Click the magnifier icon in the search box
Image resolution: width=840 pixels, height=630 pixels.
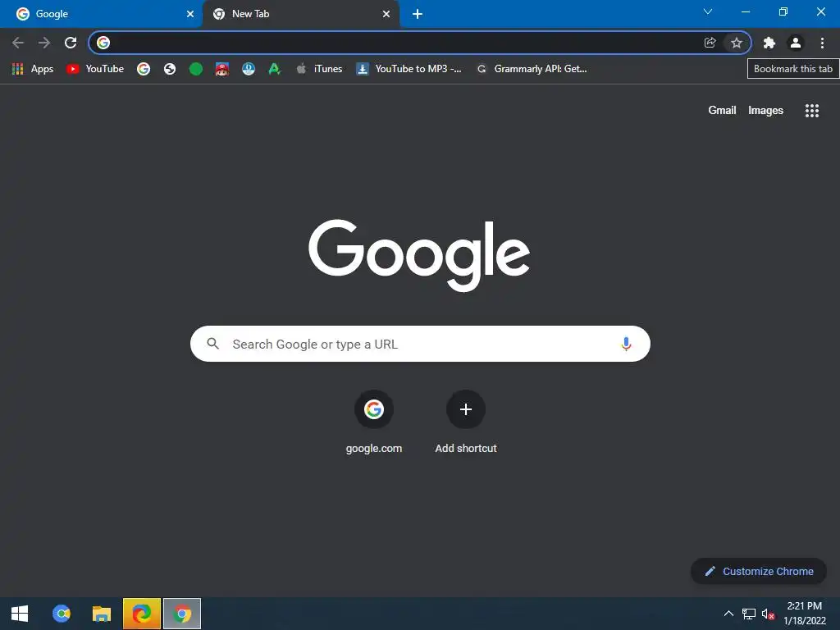(x=212, y=344)
